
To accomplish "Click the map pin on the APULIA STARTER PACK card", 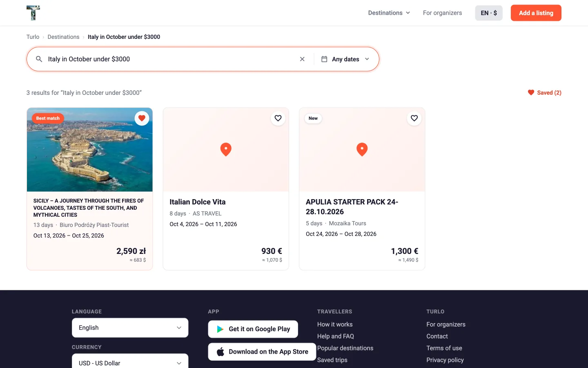I will (x=362, y=150).
